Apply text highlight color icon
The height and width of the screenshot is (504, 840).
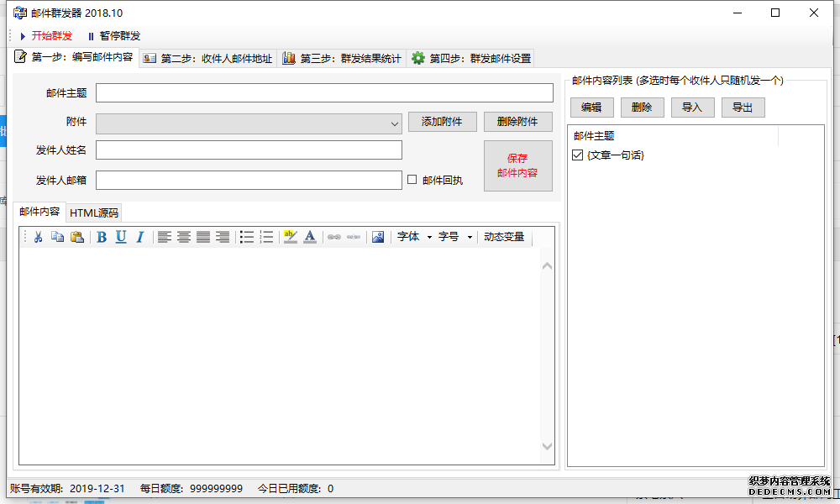point(290,237)
